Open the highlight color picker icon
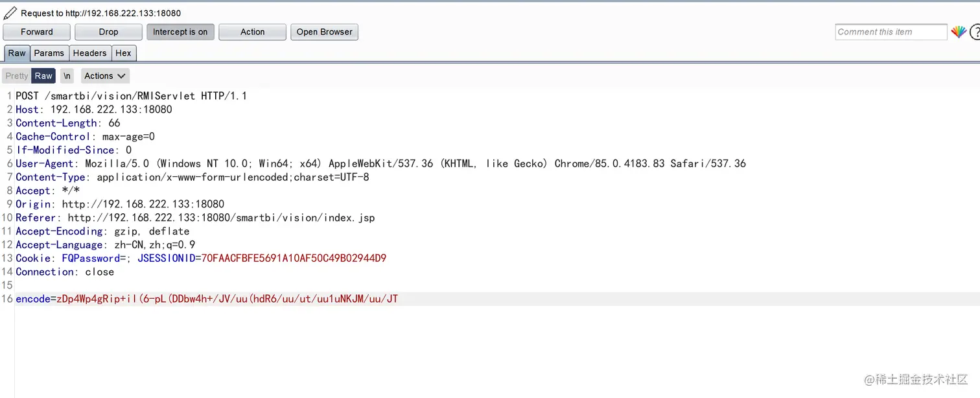Image resolution: width=980 pixels, height=398 pixels. (959, 32)
